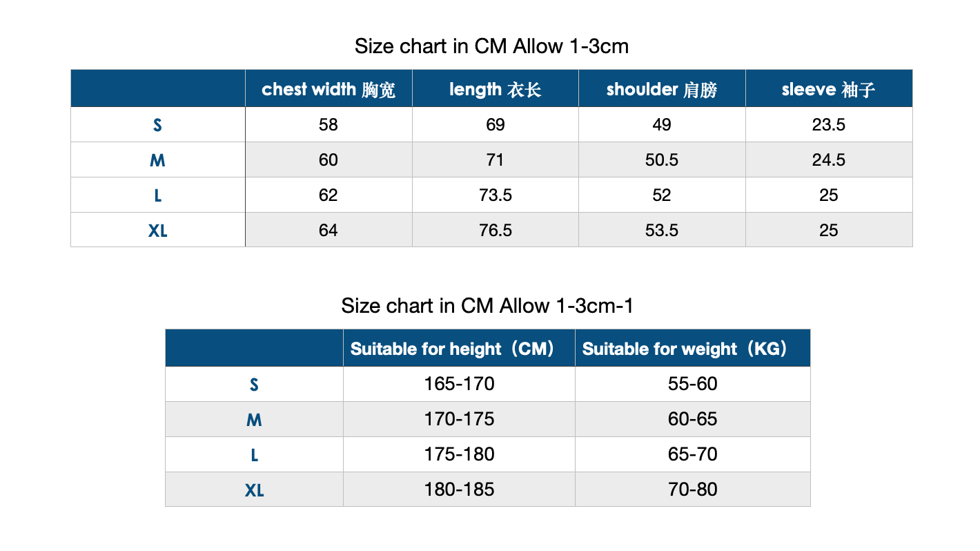Click the weight range 70-80 cell
The width and height of the screenshot is (980, 551).
coord(692,490)
